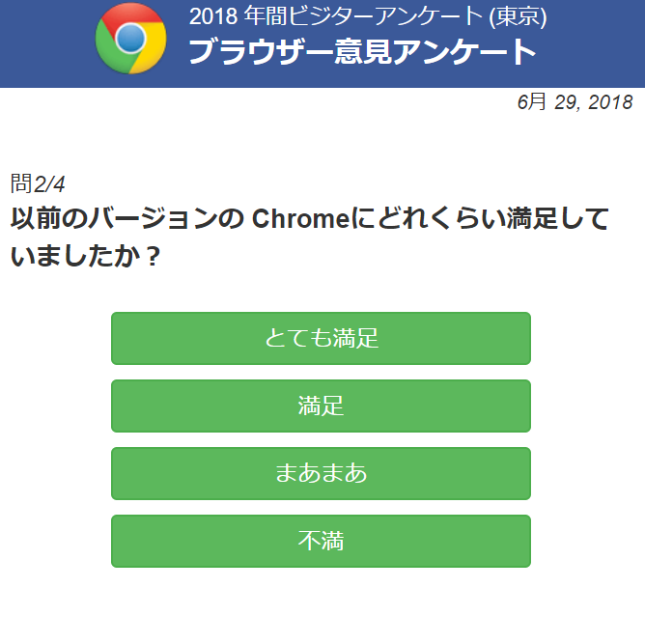
Task: Click the date 6月 29, 2018
Action: [x=575, y=102]
